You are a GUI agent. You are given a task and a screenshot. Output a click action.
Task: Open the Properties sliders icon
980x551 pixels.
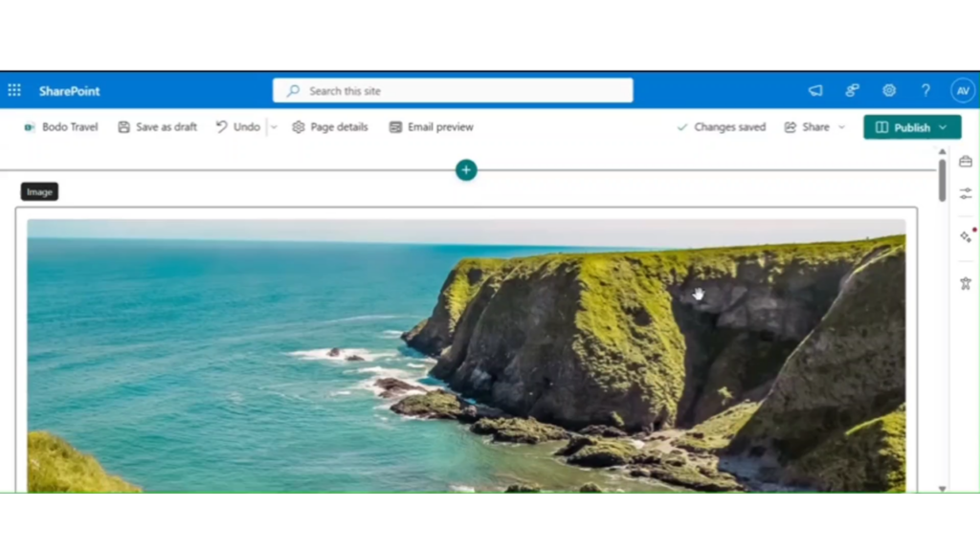[966, 193]
